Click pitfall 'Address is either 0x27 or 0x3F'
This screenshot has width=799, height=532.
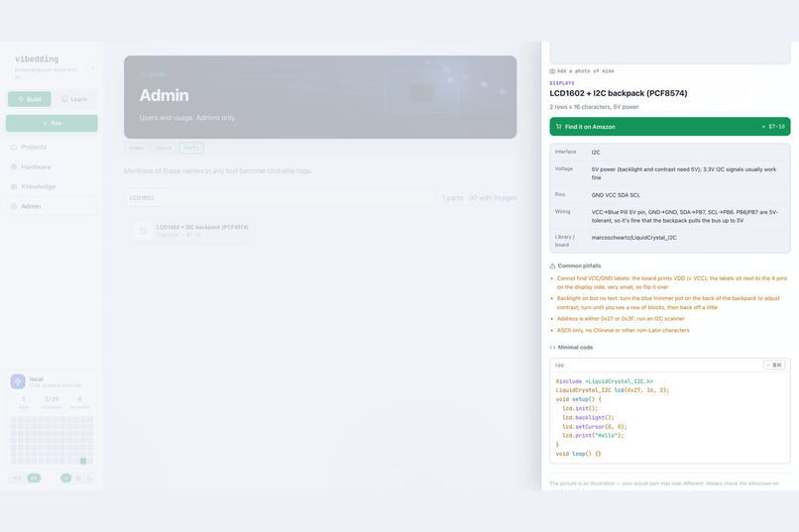(621, 319)
